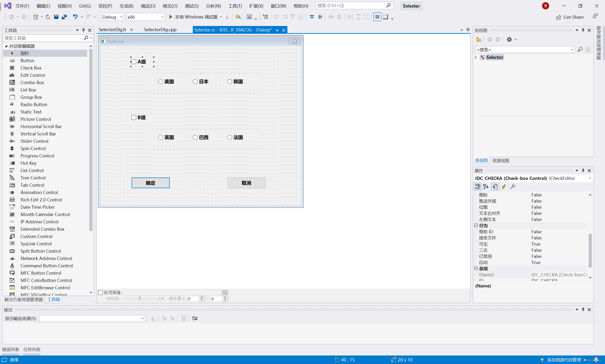Screen dimensions: 605x364
Task: Check the B组 checkbox
Action: [x=134, y=117]
